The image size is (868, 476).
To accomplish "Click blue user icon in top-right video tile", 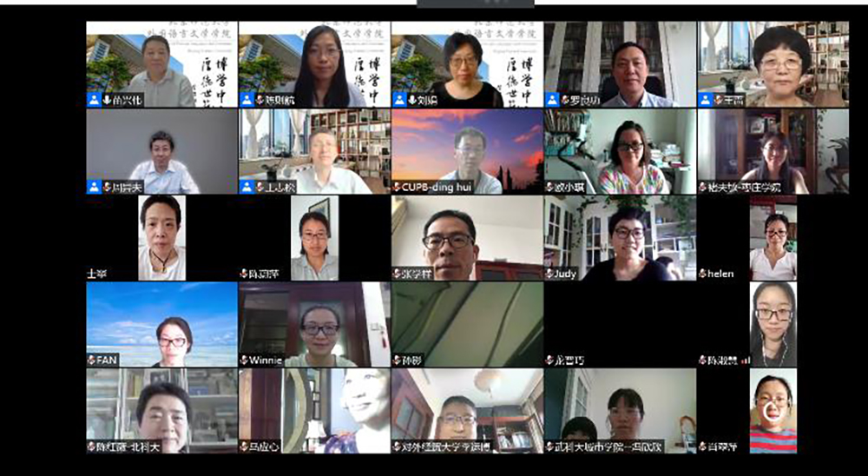I will coord(705,100).
